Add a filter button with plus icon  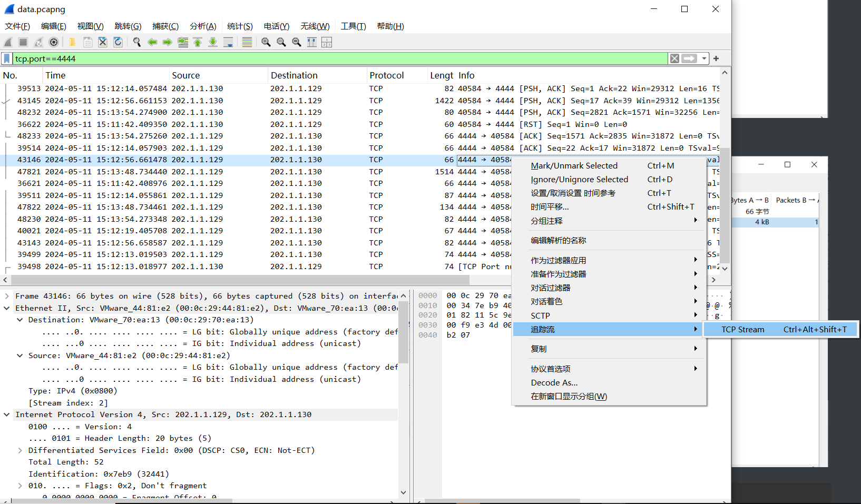click(716, 58)
